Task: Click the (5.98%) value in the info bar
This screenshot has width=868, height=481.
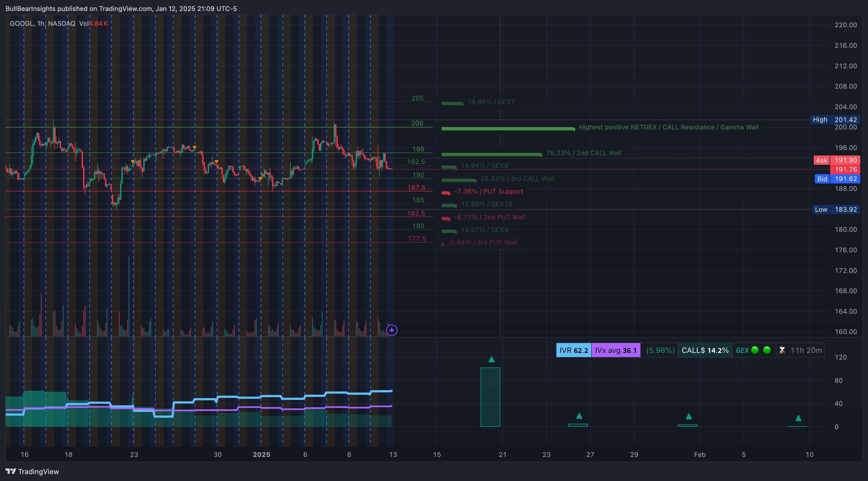Action: pyautogui.click(x=660, y=350)
